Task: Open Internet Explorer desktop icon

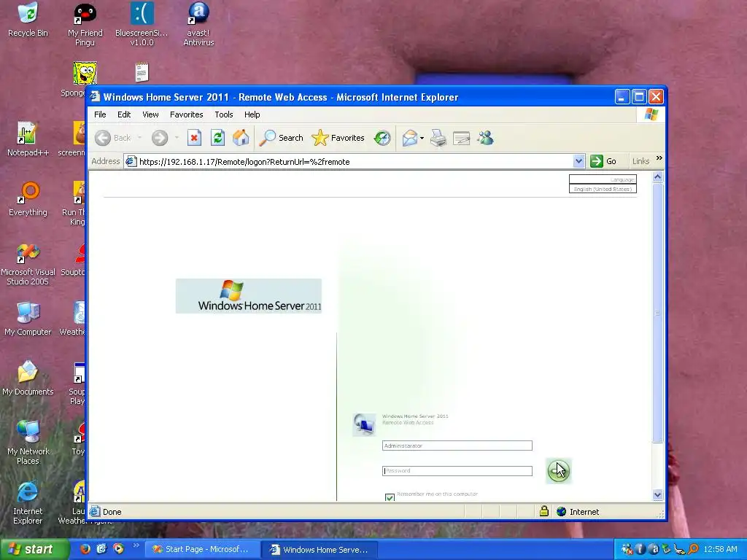Action: [28, 503]
